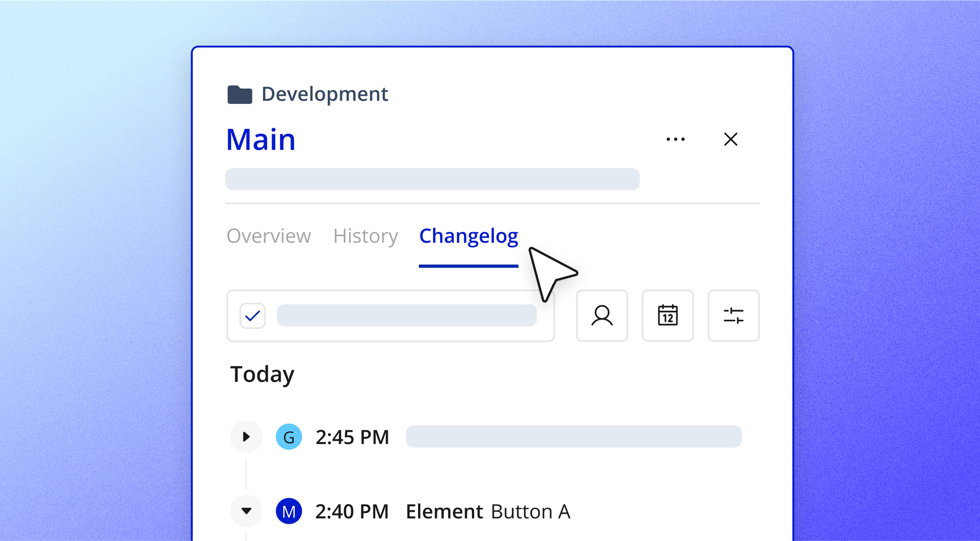Click the filter bar input field
The height and width of the screenshot is (541, 980).
tap(407, 316)
